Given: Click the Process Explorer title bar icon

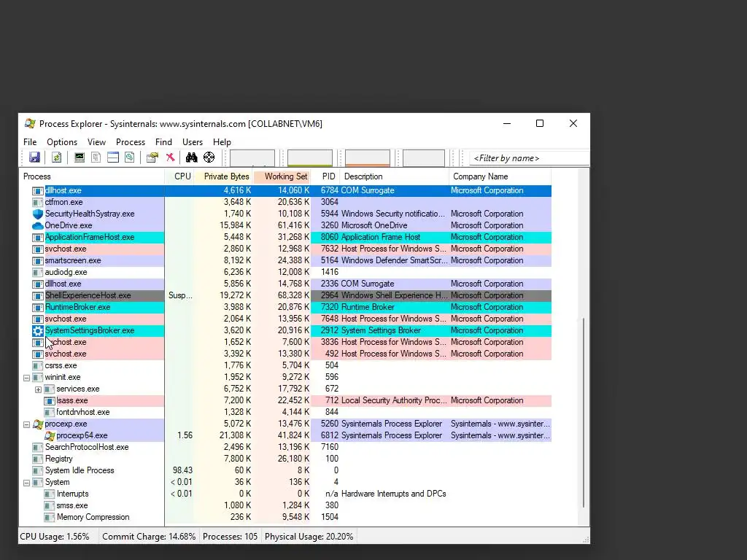Looking at the screenshot, I should pyautogui.click(x=30, y=124).
